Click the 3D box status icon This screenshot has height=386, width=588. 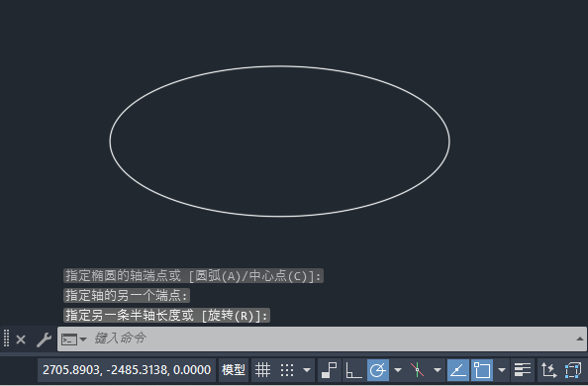tap(573, 370)
